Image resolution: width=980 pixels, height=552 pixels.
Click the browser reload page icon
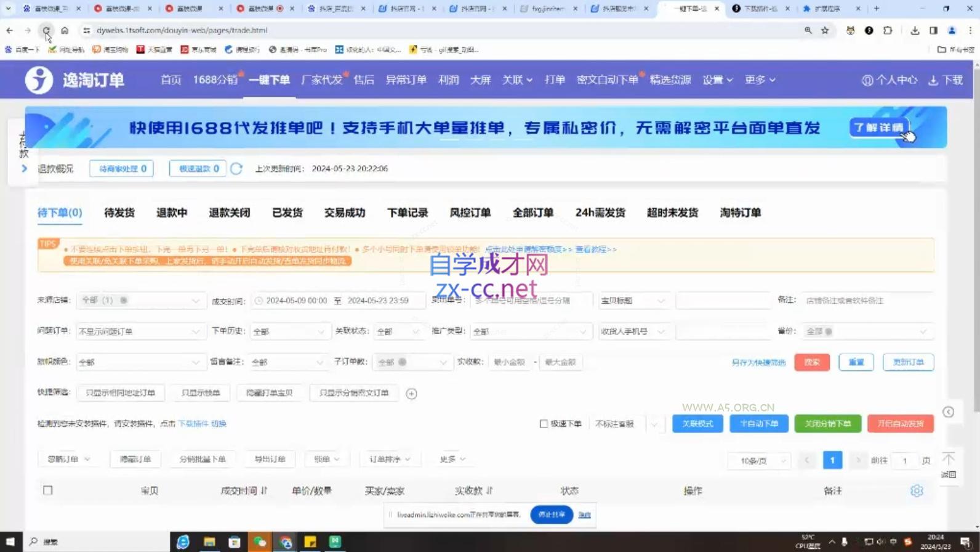pyautogui.click(x=46, y=30)
